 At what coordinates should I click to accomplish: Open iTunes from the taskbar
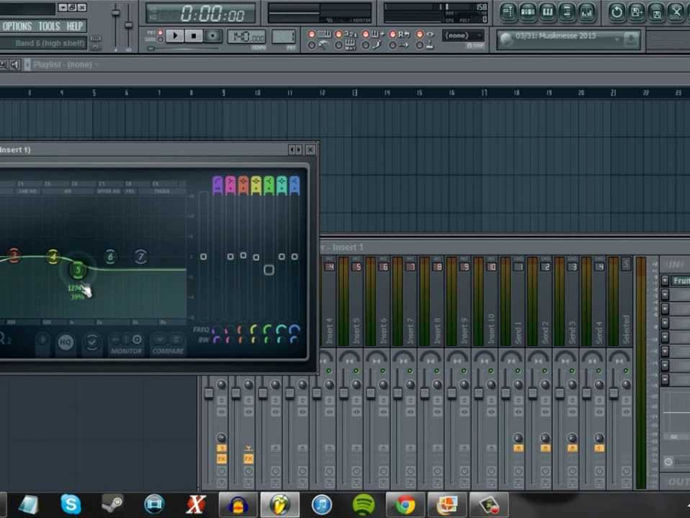[x=322, y=504]
